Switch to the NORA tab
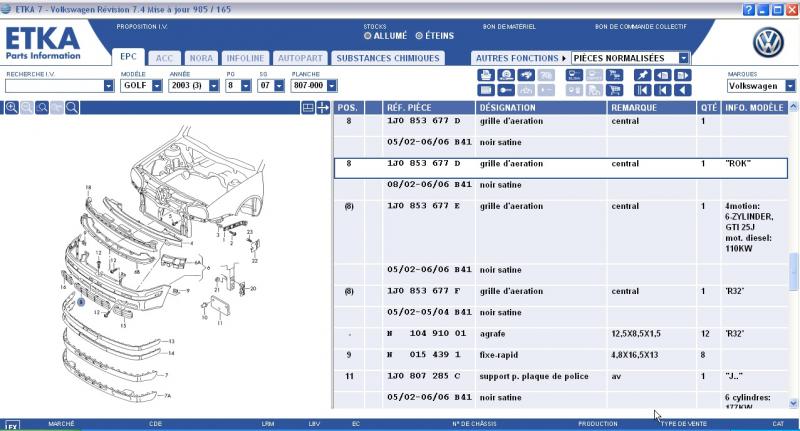800x431 pixels. tap(202, 58)
